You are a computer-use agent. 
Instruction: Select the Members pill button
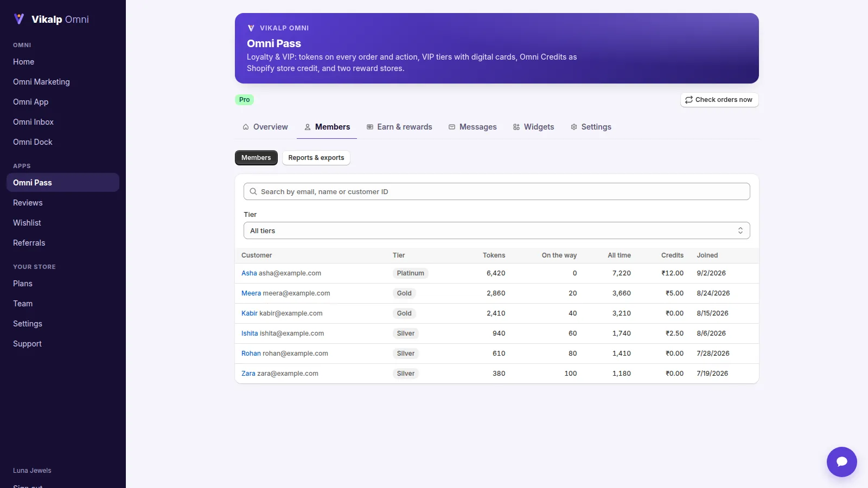256,158
